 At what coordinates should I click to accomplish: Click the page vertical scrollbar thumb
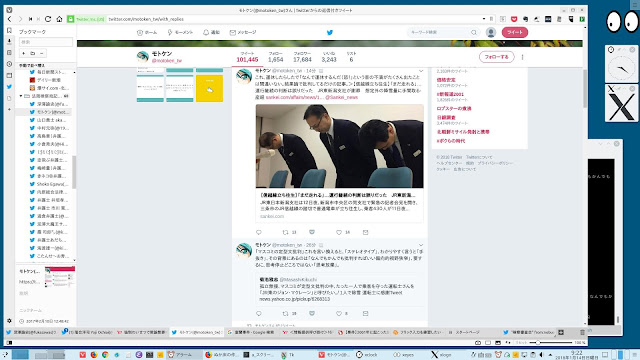pos(585,88)
